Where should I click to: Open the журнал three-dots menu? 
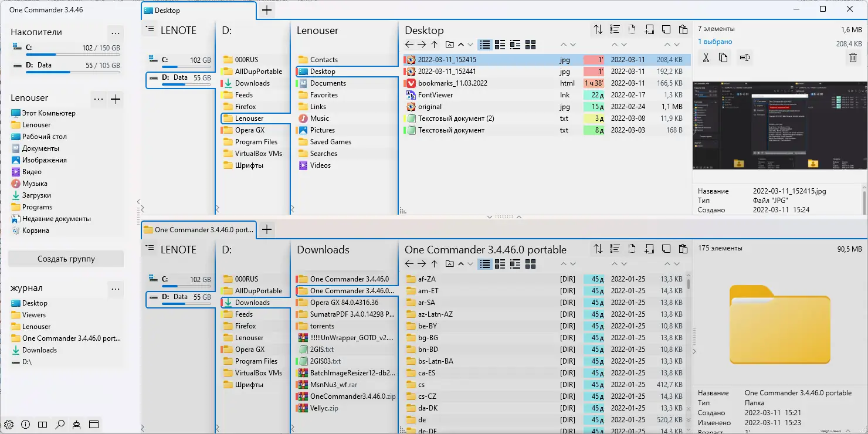pyautogui.click(x=116, y=289)
